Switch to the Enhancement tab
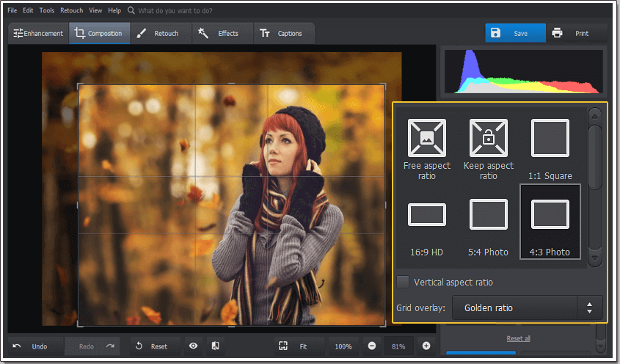 click(38, 33)
